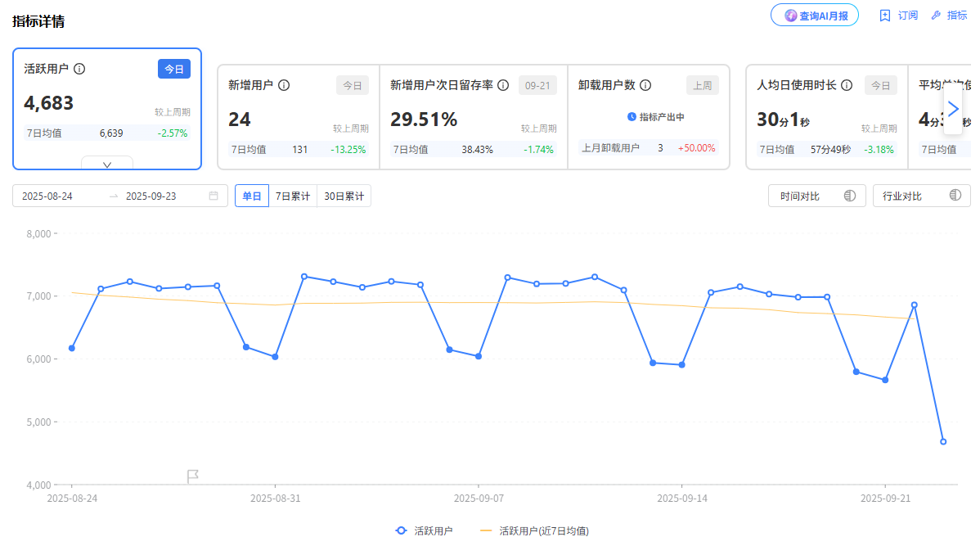980x546 pixels.
Task: Click end date 2025-09-23 field
Action: [151, 196]
